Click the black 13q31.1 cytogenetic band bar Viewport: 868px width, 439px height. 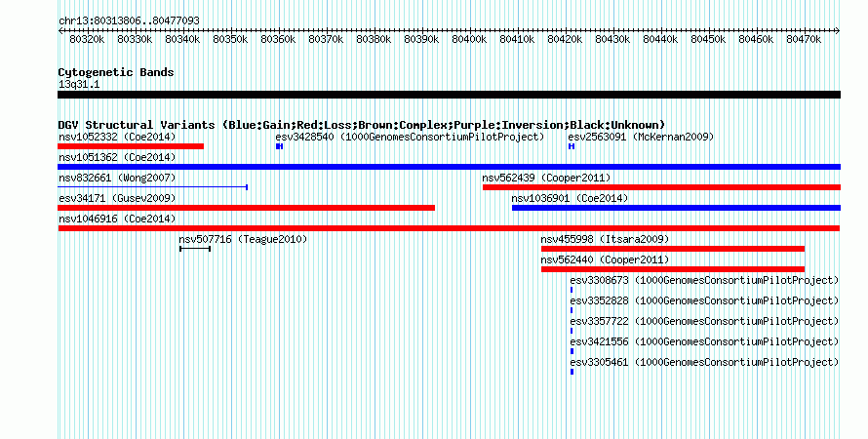coord(449,95)
